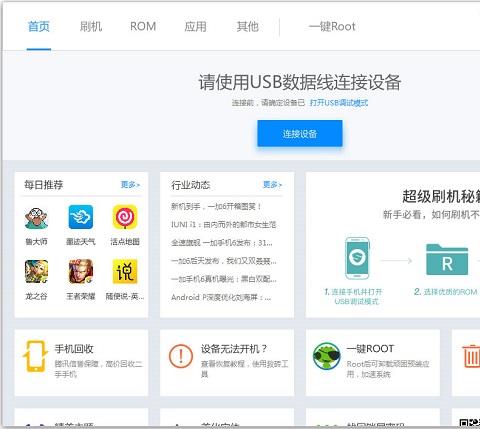Open the 龙之谷 game icon
The image size is (480, 429).
click(x=36, y=271)
